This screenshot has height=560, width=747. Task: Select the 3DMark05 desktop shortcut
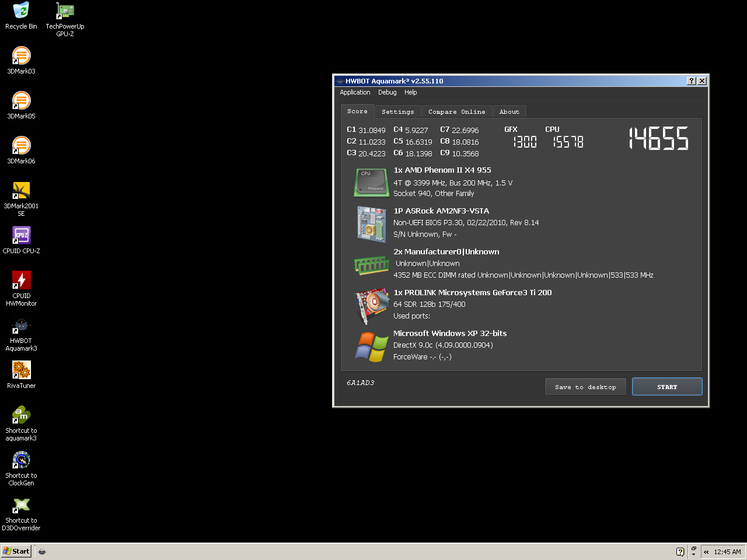pos(21,105)
